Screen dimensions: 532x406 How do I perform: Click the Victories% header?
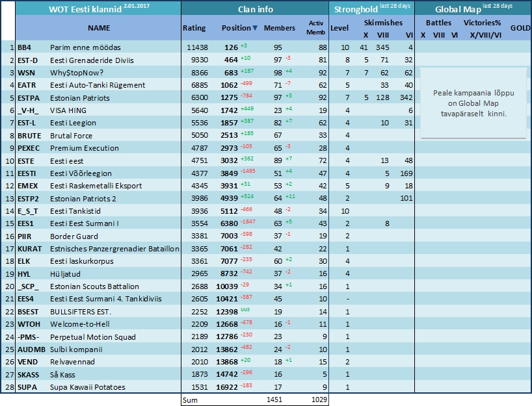(482, 23)
